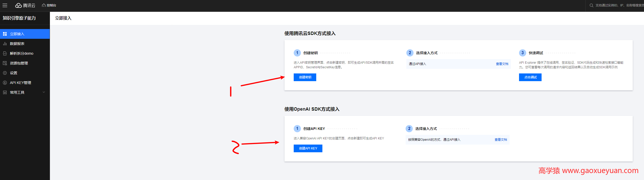Open API KEY管理 in the sidebar
Viewport: 644px width, 180px height.
point(25,83)
